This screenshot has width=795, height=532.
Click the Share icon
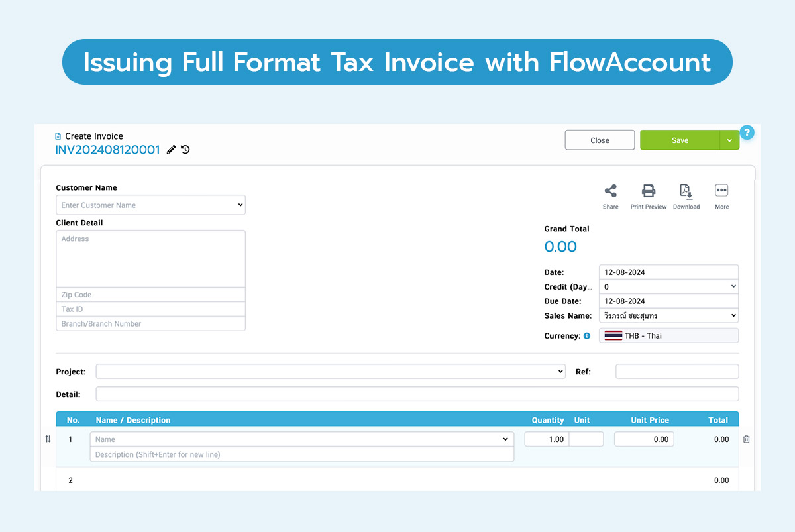coord(610,191)
